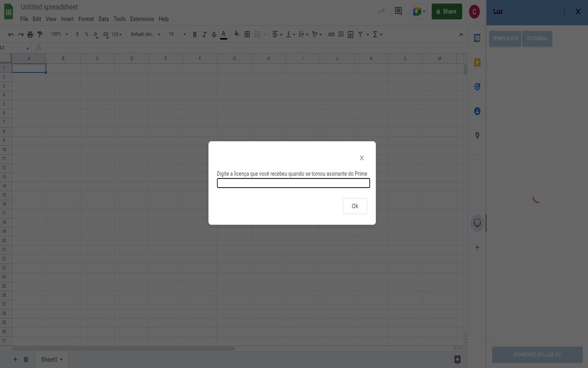Screen dimensions: 588x368
Task: Apply percent format icon
Action: click(x=86, y=34)
